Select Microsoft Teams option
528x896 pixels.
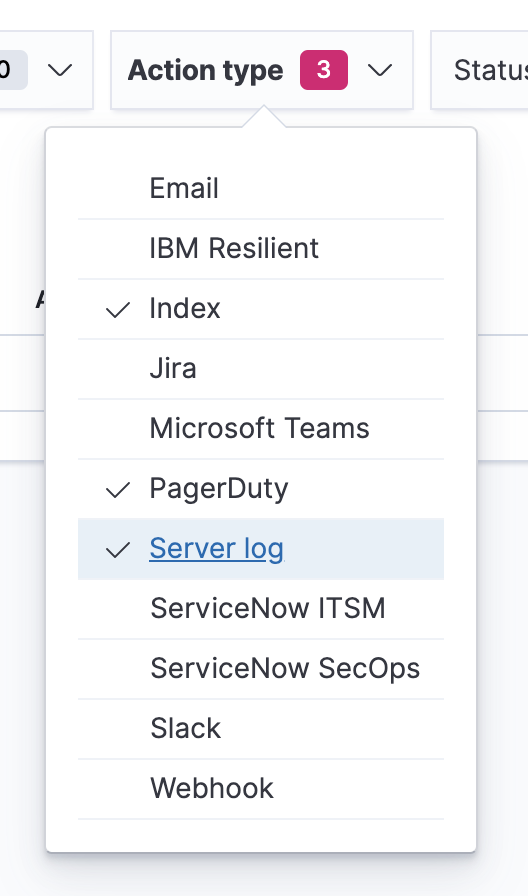[261, 429]
